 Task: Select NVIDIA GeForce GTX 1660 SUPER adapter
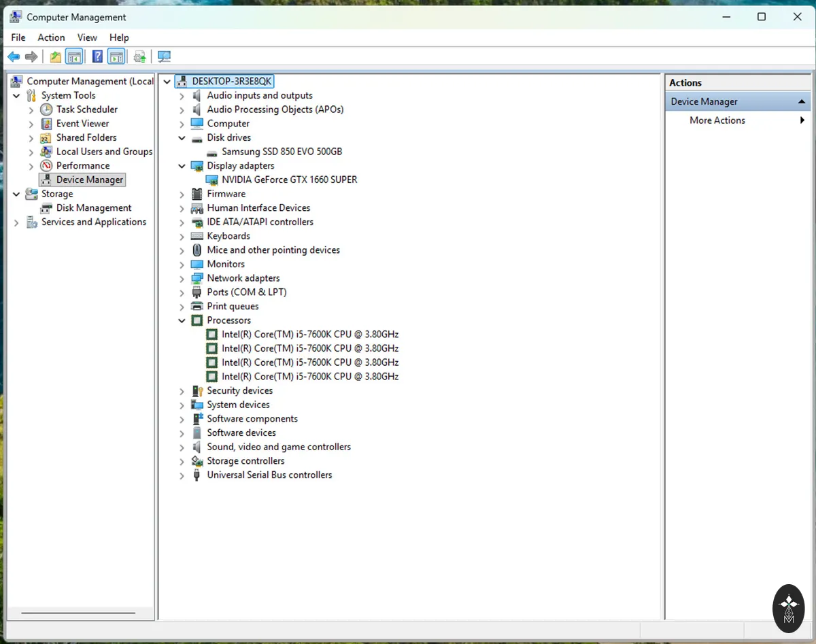pyautogui.click(x=289, y=180)
